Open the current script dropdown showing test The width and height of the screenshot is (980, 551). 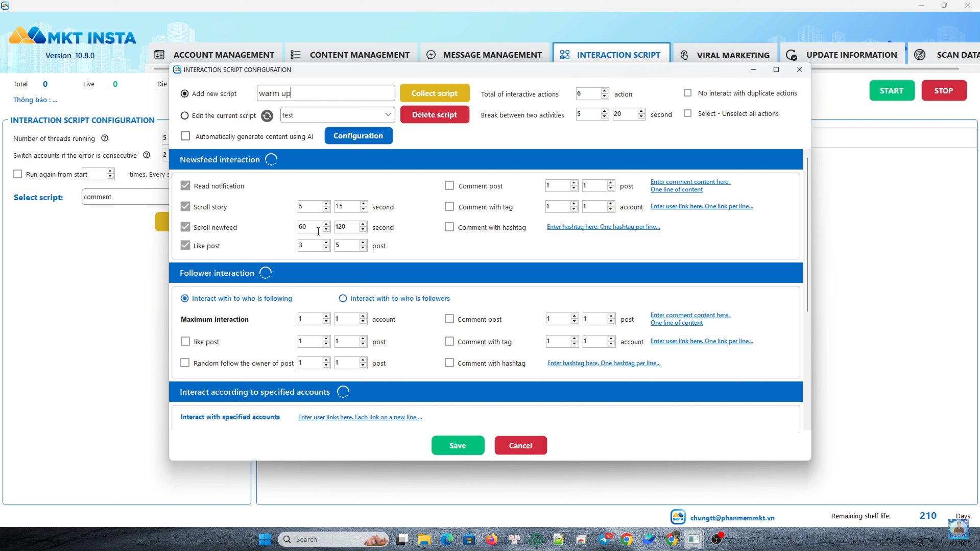tap(338, 115)
